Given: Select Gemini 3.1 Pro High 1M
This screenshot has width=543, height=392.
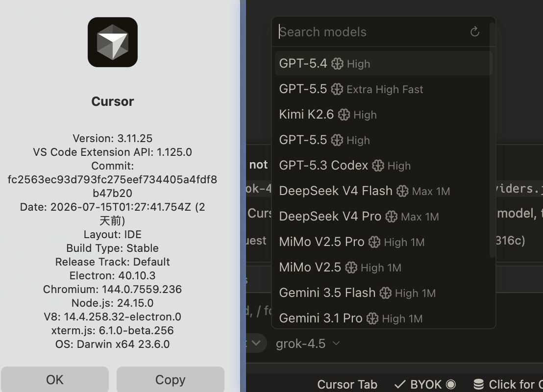Looking at the screenshot, I should tap(383, 318).
